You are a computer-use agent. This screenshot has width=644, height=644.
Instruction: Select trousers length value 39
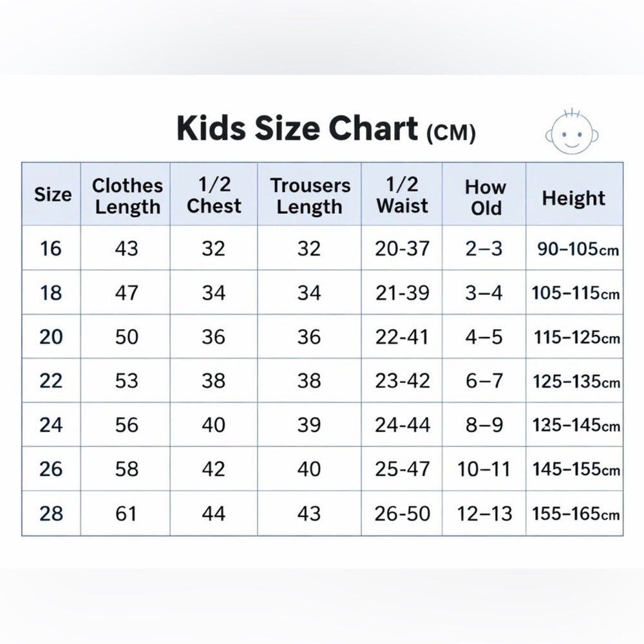309,424
